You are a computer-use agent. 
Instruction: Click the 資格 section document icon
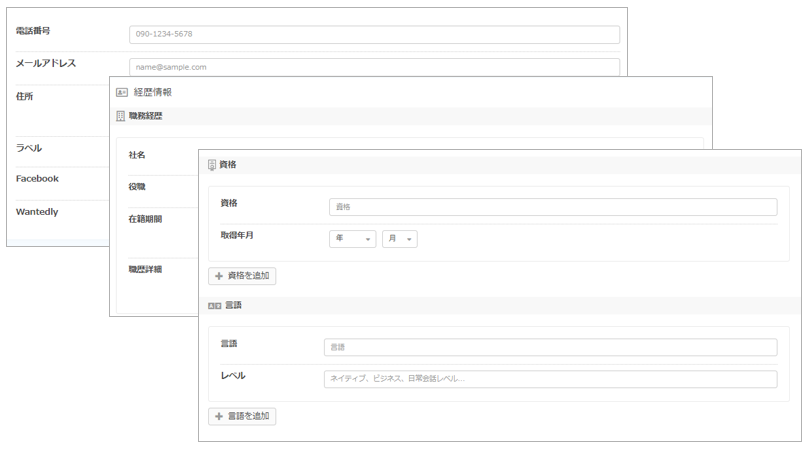[212, 165]
